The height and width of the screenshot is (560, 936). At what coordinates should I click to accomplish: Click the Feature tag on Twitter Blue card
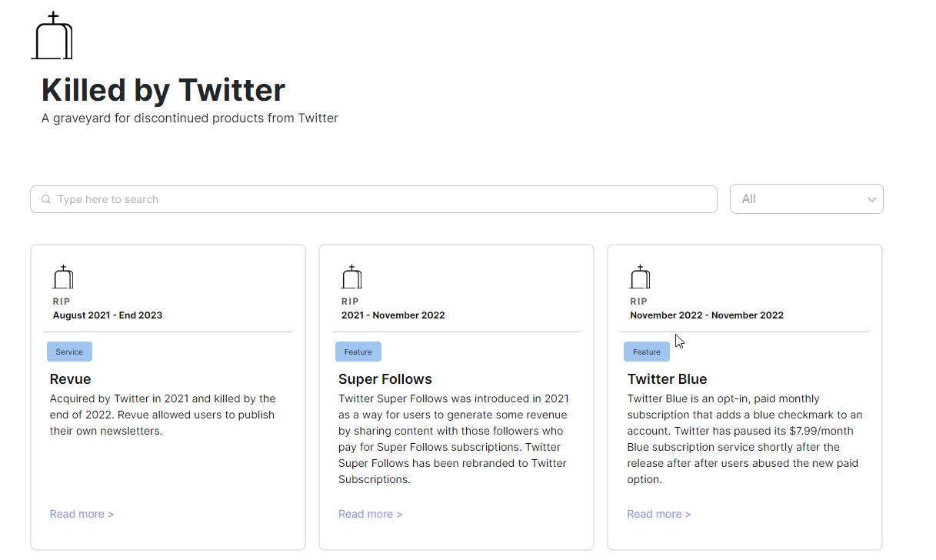(x=647, y=352)
